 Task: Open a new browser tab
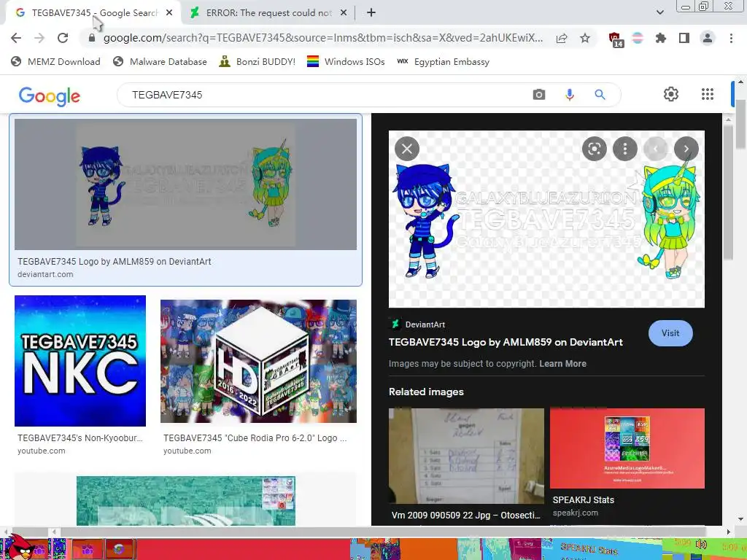371,13
